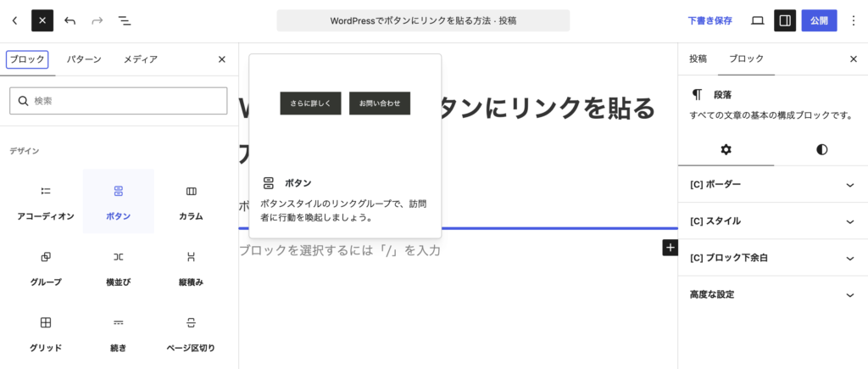Insert the 縦積み block

point(191,267)
